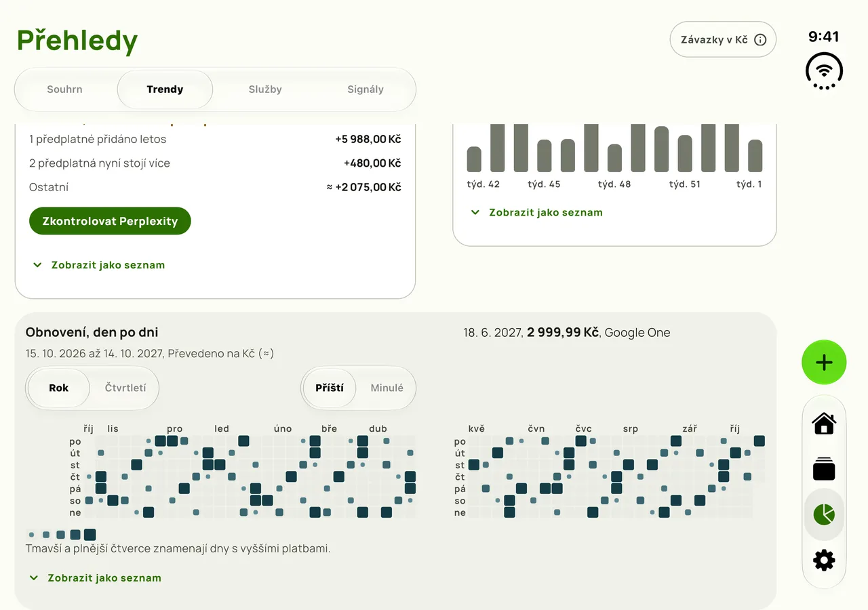Click the Přehledy page title
The width and height of the screenshot is (868, 610).
pyautogui.click(x=77, y=41)
